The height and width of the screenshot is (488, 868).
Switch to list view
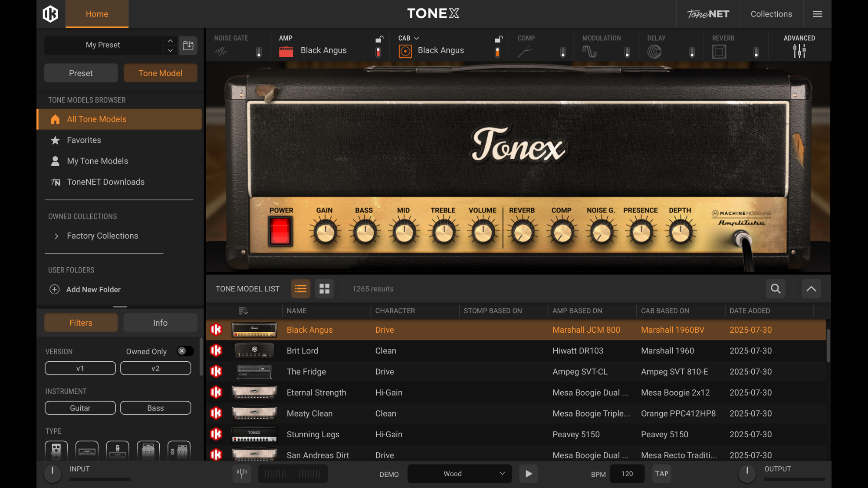click(x=300, y=289)
